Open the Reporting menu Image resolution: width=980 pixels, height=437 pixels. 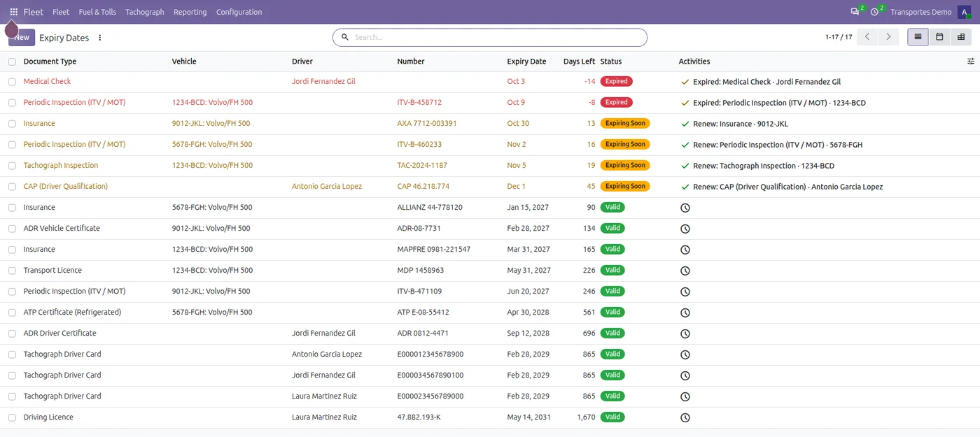pos(190,12)
